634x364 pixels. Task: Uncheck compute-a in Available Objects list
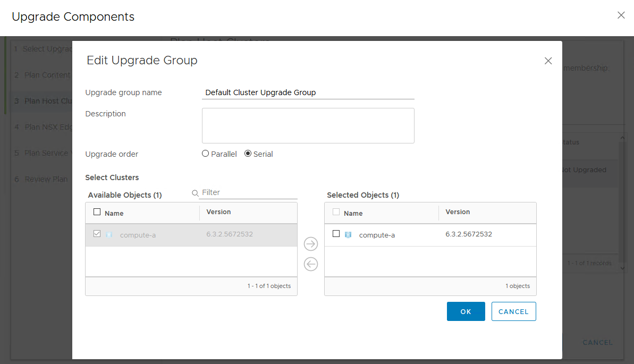pos(97,234)
